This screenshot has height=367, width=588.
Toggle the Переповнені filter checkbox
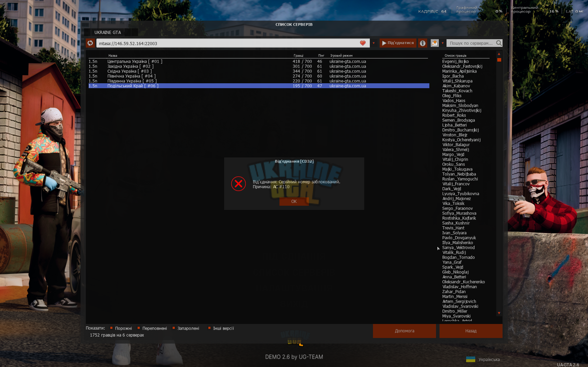139,328
